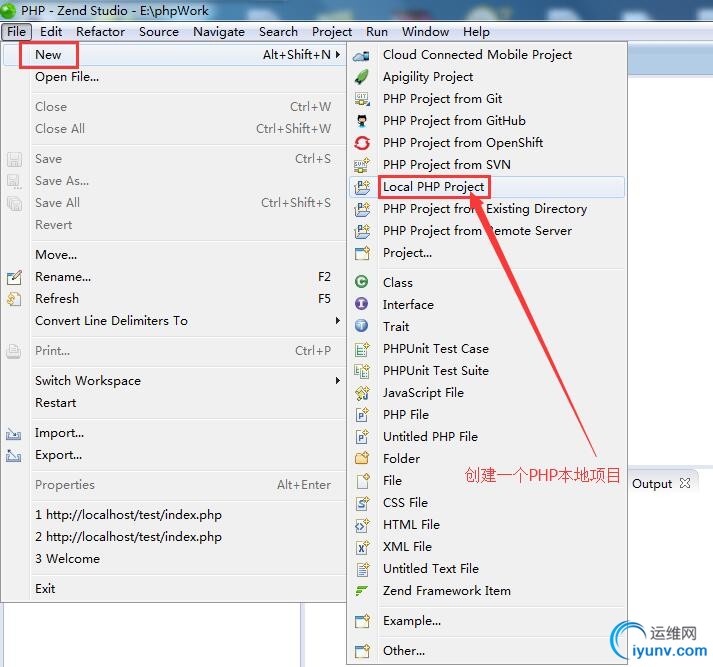The width and height of the screenshot is (713, 667).
Task: Open the Run menu
Action: click(x=377, y=32)
